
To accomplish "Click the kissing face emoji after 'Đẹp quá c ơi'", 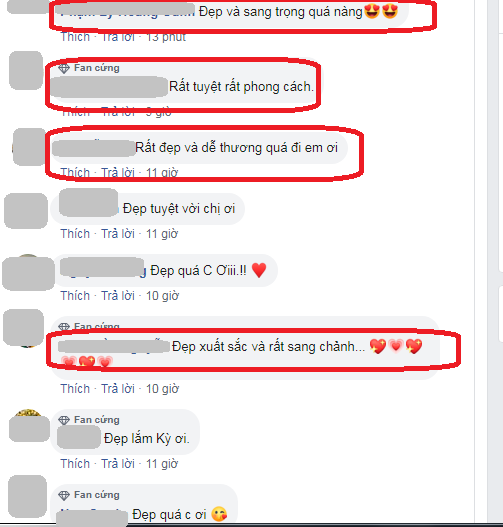I will pyautogui.click(x=219, y=514).
